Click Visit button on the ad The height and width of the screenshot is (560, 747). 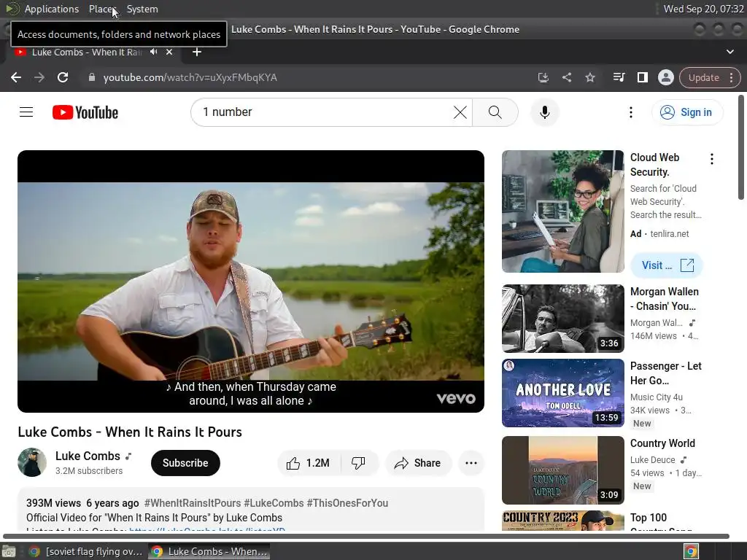667,265
